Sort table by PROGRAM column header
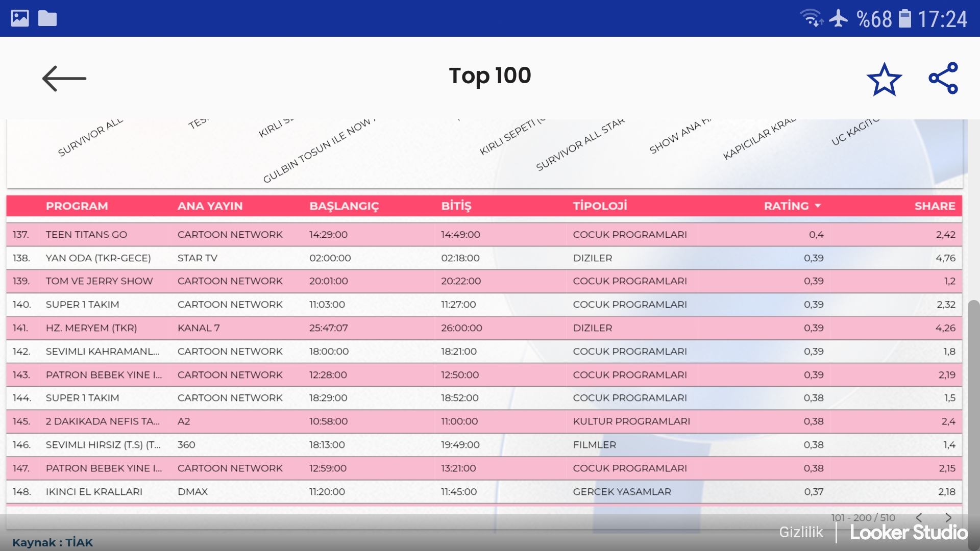The image size is (980, 551). [x=77, y=206]
